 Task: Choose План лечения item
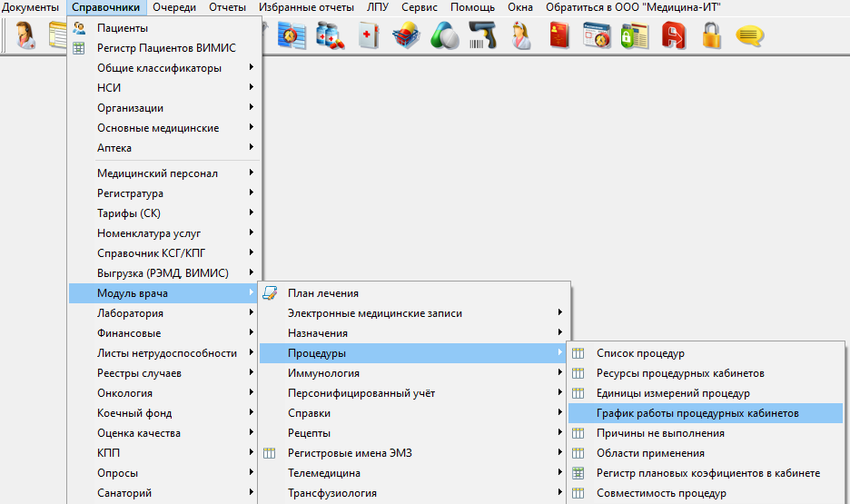[x=322, y=293]
